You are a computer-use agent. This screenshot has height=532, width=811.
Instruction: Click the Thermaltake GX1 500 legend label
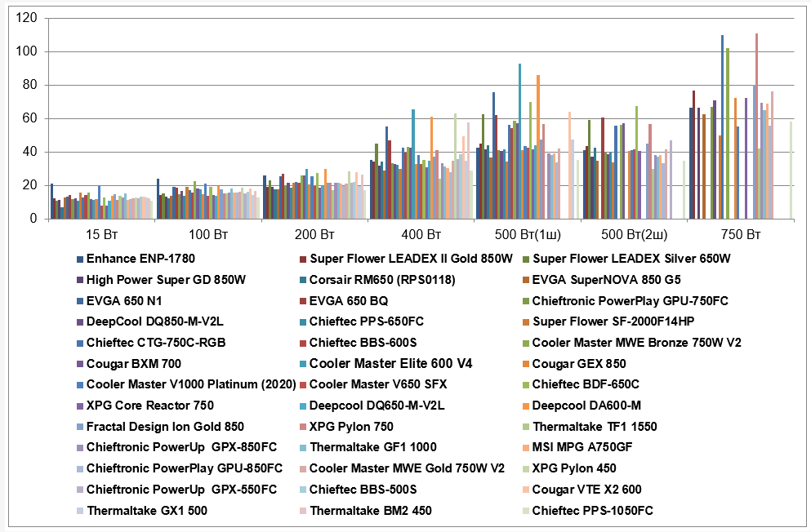click(147, 511)
